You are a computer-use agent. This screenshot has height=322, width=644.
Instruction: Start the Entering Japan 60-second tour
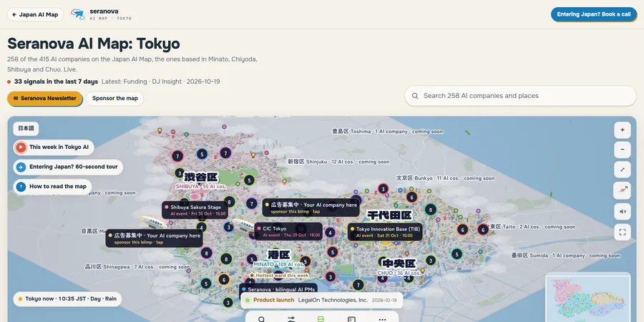coord(68,167)
